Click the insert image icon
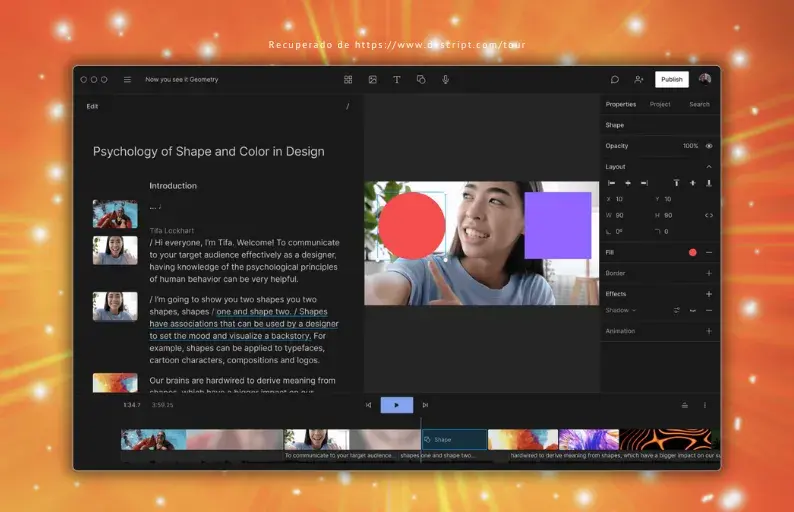794x512 pixels. [x=372, y=79]
